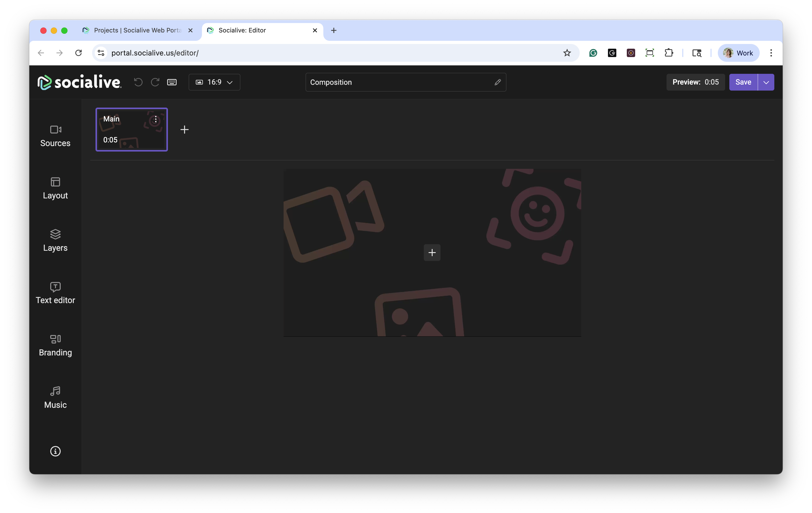Viewport: 812px width, 513px height.
Task: Click the redo arrow icon
Action: click(155, 82)
